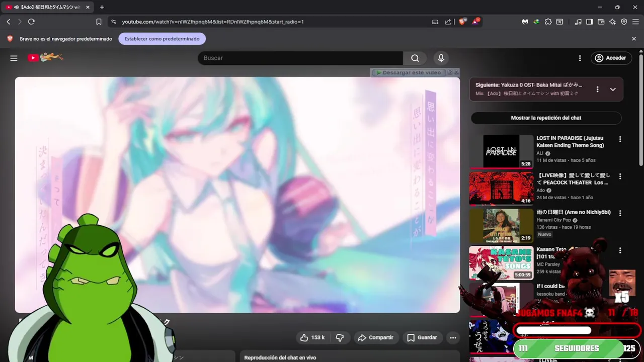
Task: Open more actions ellipsis beside Guardar
Action: pos(453,337)
